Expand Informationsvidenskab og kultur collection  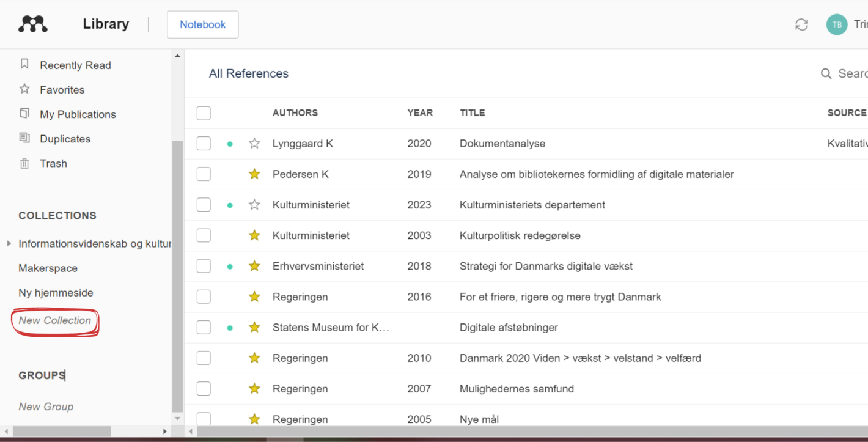[9, 243]
